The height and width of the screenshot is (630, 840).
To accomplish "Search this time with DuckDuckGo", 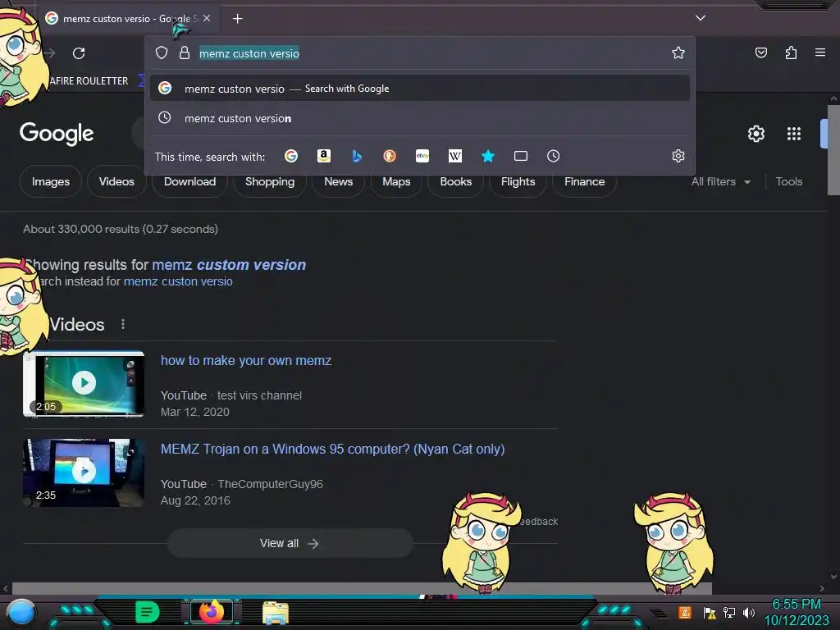I will (x=390, y=156).
